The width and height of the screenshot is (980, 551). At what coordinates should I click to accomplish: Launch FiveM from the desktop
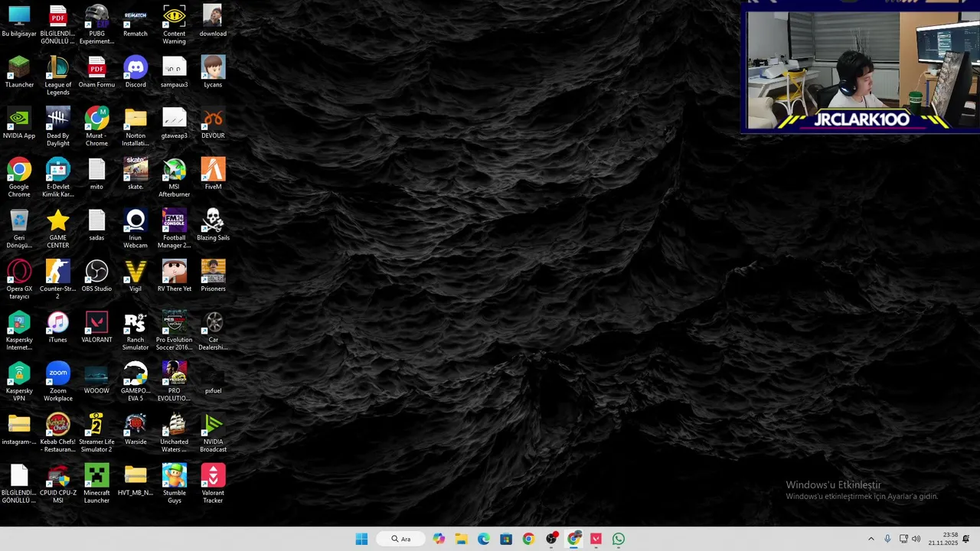pos(213,174)
